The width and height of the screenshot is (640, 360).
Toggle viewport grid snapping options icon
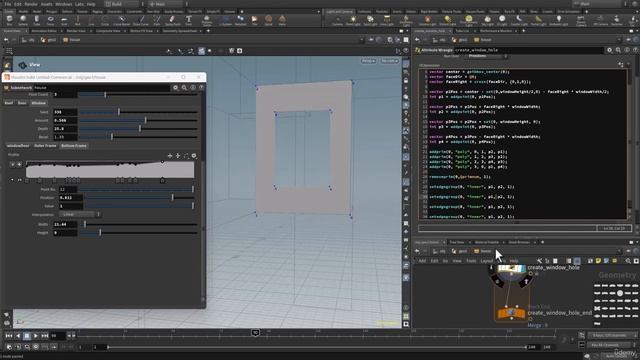9,51
